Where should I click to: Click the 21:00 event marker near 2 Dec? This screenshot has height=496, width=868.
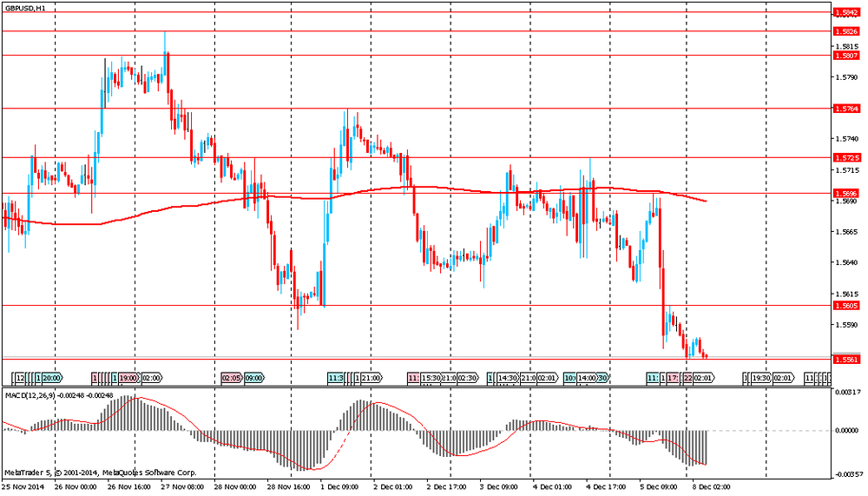coord(371,379)
